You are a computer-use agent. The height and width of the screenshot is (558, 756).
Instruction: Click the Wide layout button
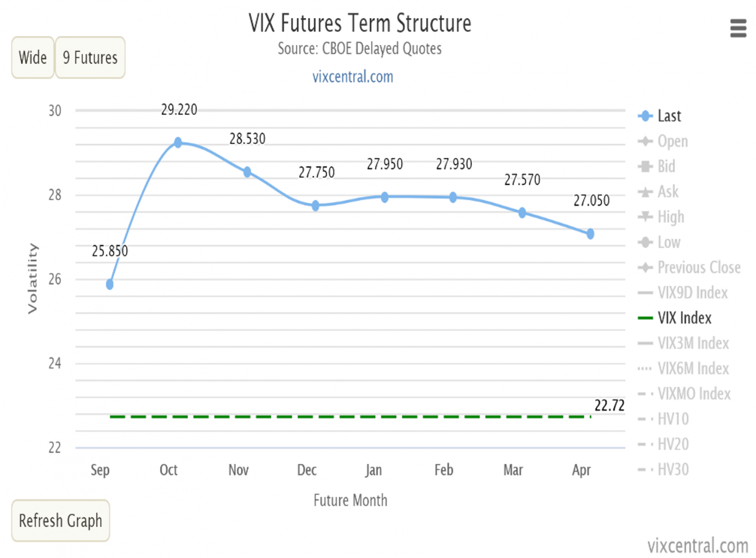tap(31, 58)
